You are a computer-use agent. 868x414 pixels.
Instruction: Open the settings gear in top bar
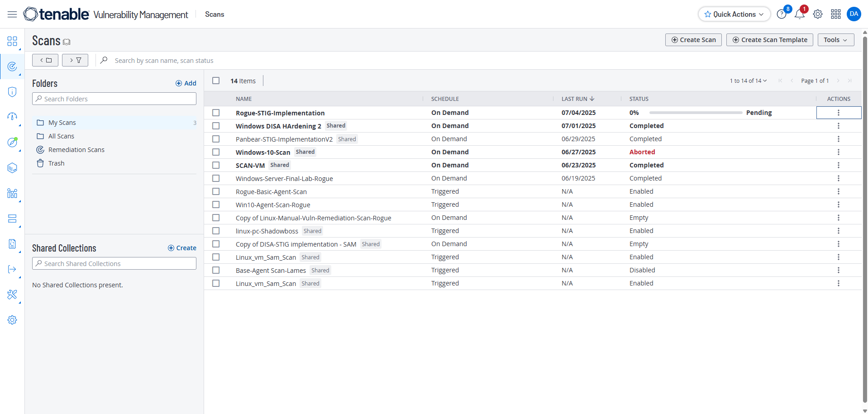817,14
